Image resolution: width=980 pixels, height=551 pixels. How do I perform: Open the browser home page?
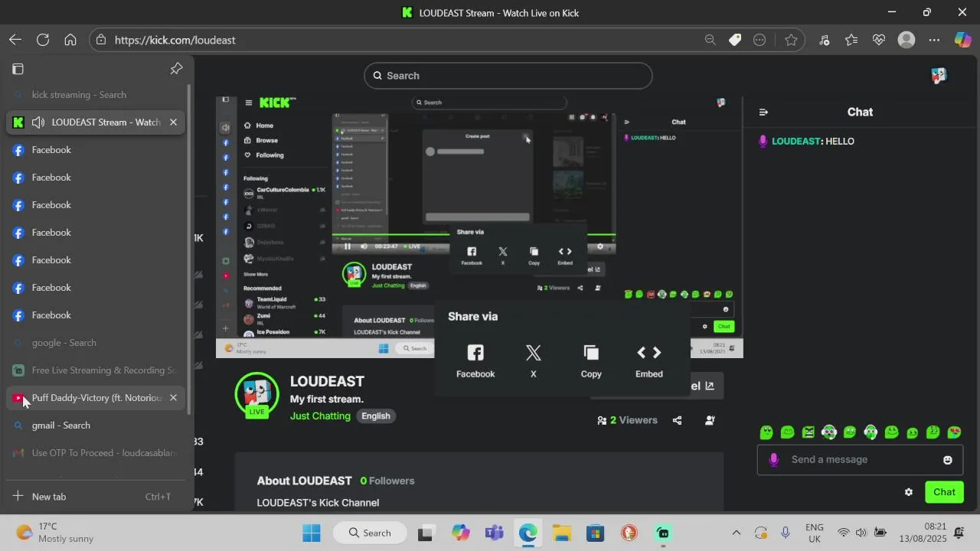pos(70,40)
